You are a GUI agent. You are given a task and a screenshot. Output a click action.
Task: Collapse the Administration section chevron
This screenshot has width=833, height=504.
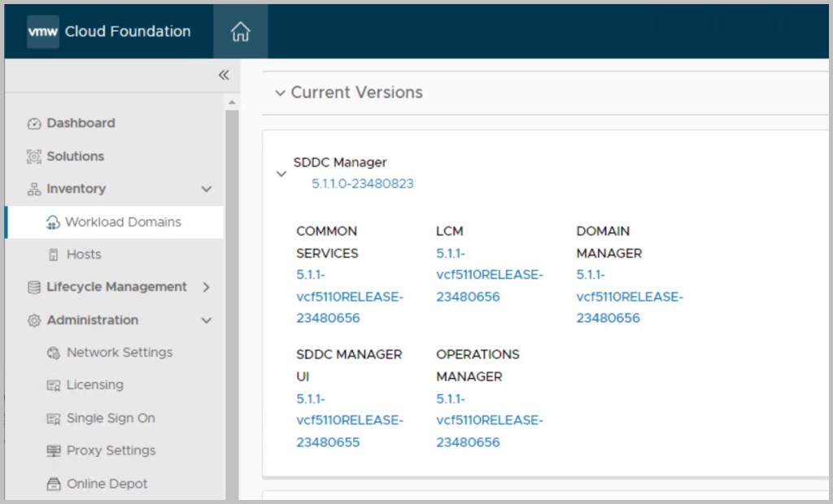click(x=207, y=320)
